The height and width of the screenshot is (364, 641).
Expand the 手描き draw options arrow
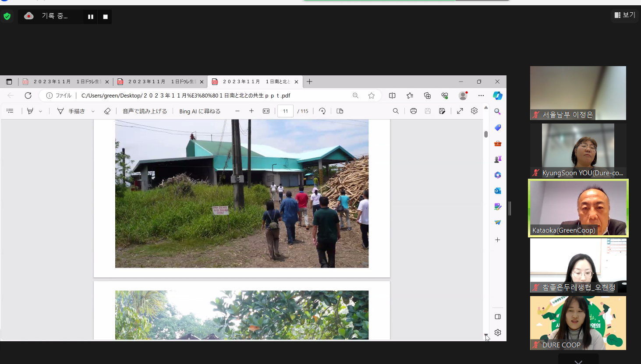(93, 112)
